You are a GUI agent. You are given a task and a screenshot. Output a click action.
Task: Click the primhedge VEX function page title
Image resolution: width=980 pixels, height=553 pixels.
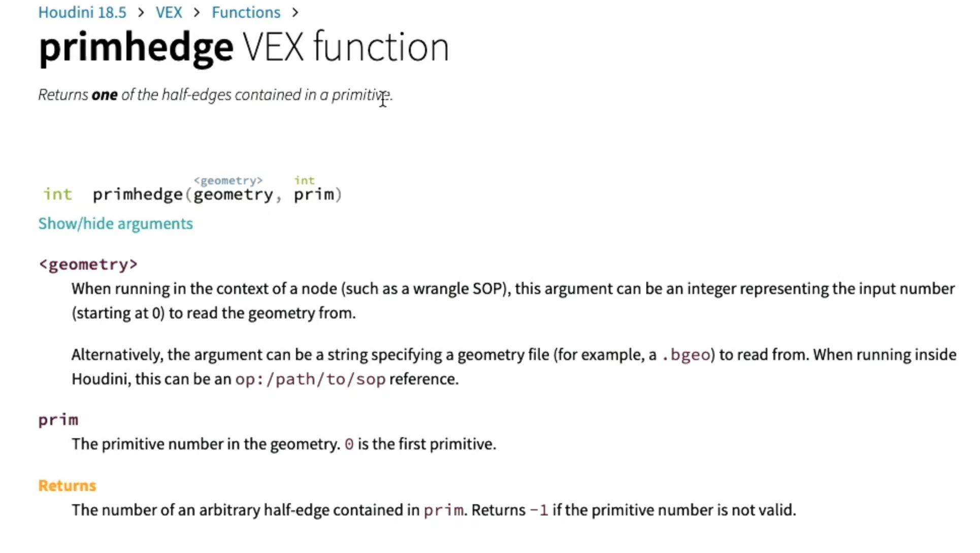[244, 47]
